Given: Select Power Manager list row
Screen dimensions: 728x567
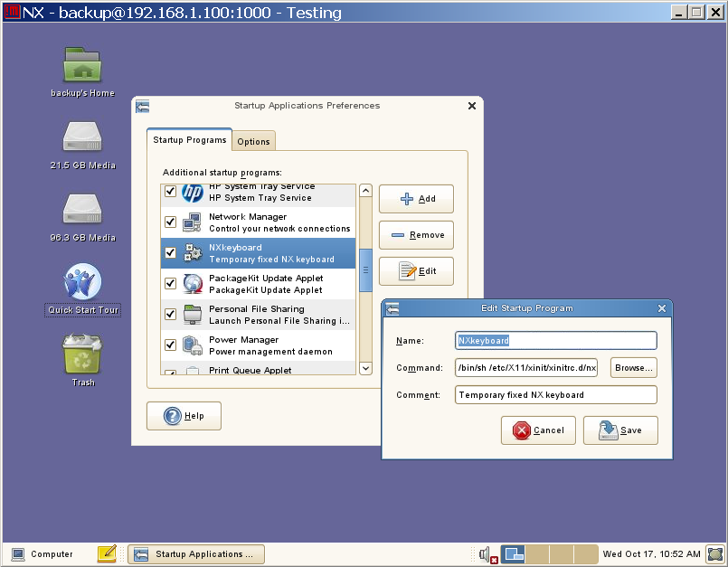Looking at the screenshot, I should point(258,345).
